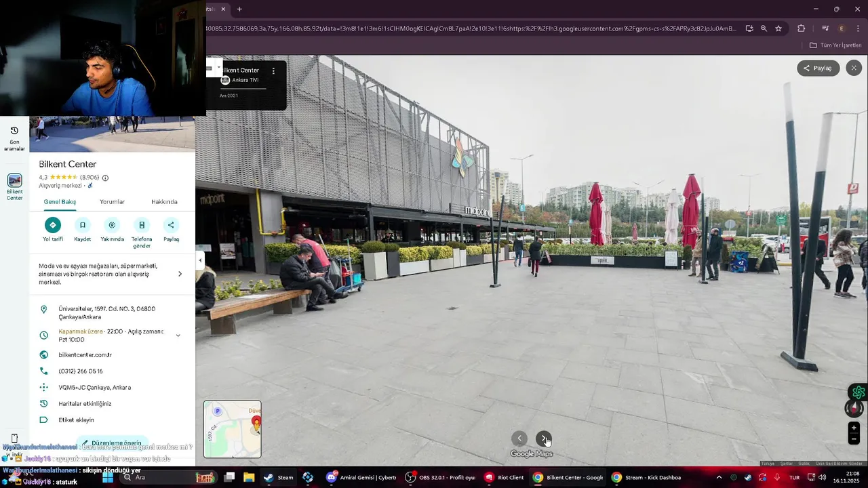Viewport: 868px width, 488px height.
Task: Click Paylaş button over the street image
Action: pos(818,68)
